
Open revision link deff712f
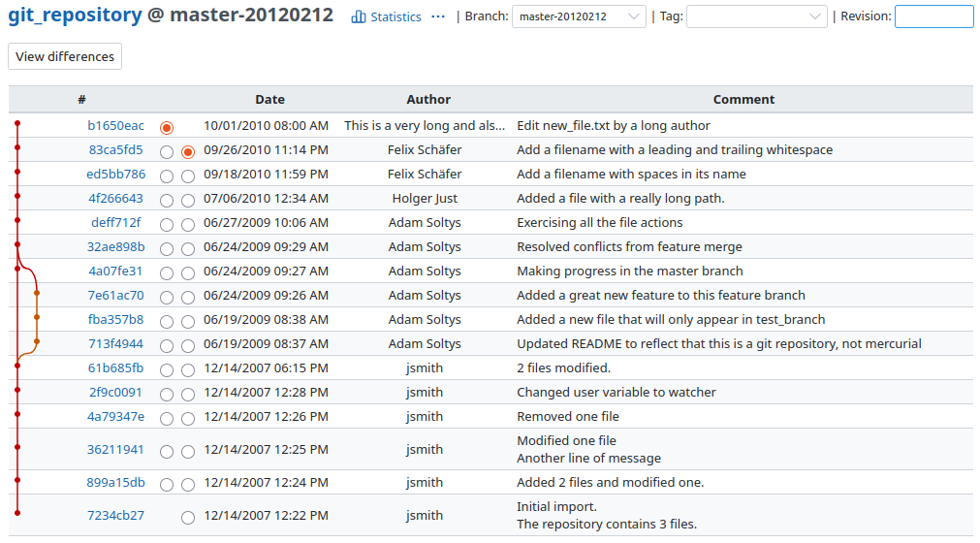pos(115,223)
